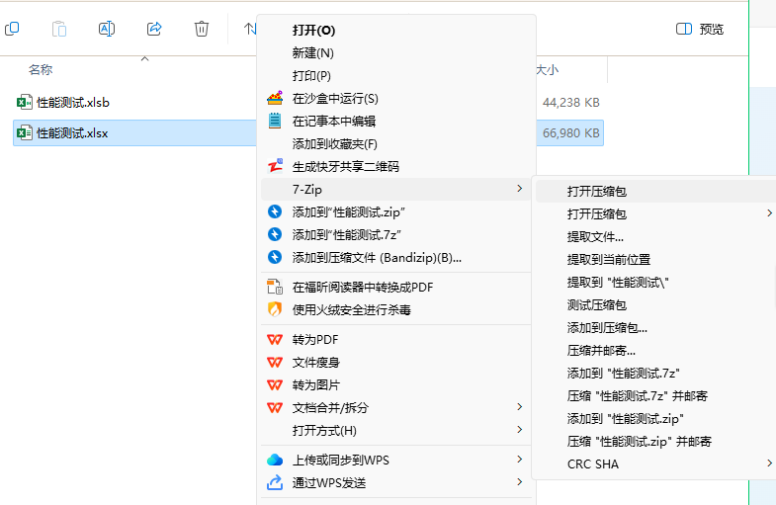
Task: Select the file name 性能测试.xlsb
Action: click(73, 102)
